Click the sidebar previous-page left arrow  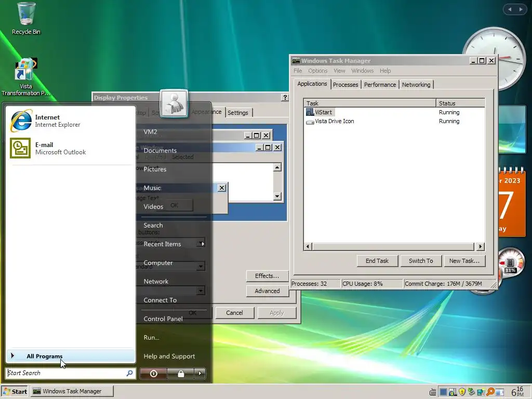[x=510, y=9]
